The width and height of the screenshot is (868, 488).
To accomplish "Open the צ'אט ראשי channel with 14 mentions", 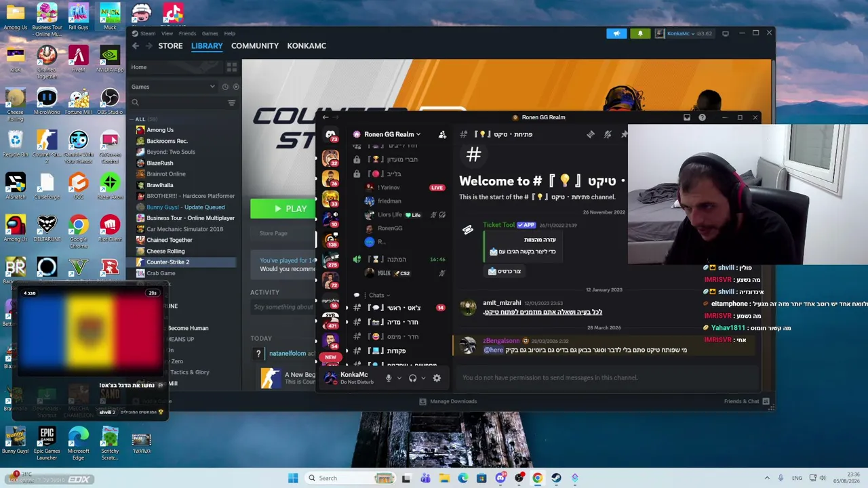I will 398,308.
